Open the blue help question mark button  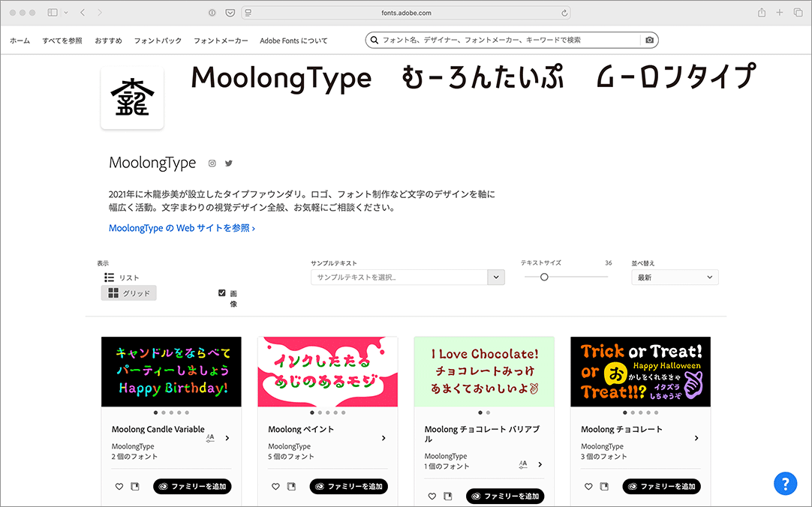[x=785, y=484]
